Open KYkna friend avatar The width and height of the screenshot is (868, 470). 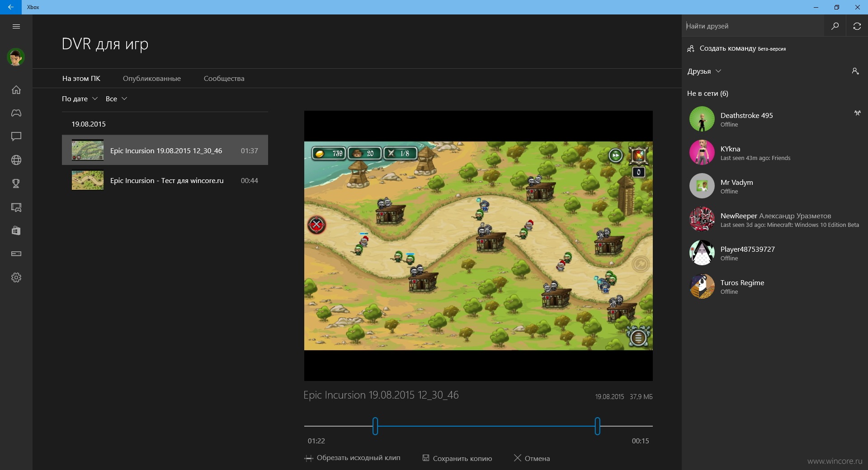702,153
